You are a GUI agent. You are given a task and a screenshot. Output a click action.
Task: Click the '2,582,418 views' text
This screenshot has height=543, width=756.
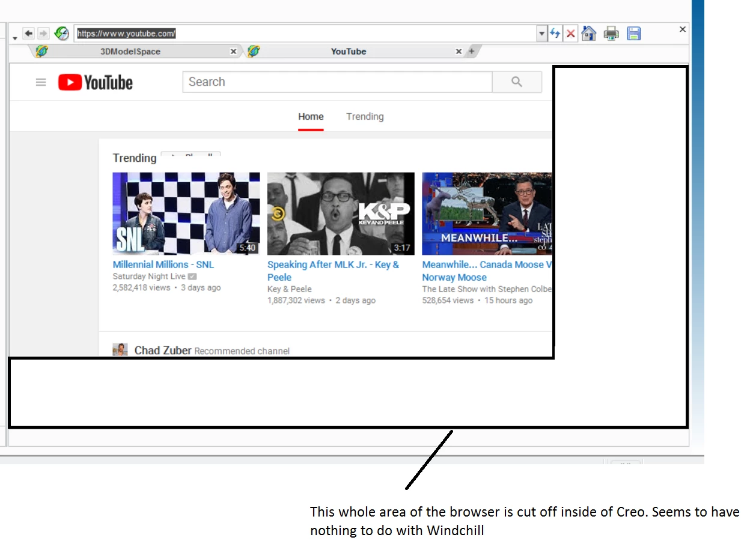pos(142,288)
